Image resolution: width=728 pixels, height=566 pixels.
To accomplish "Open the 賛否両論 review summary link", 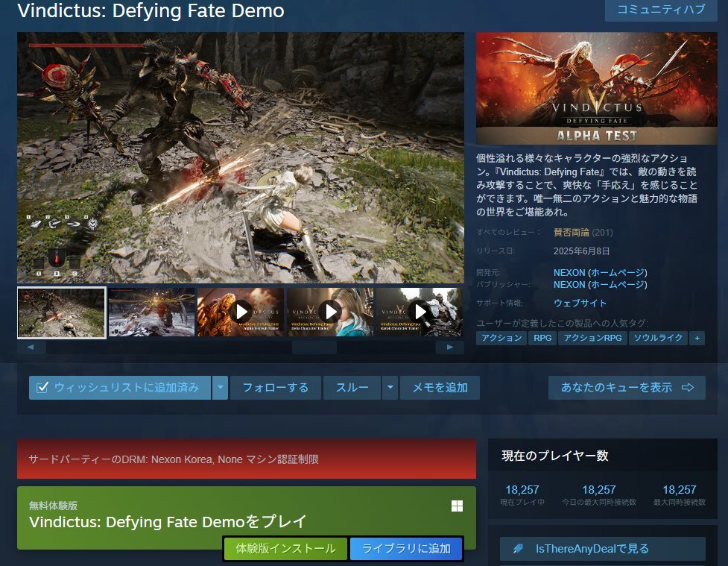I will pos(571,233).
